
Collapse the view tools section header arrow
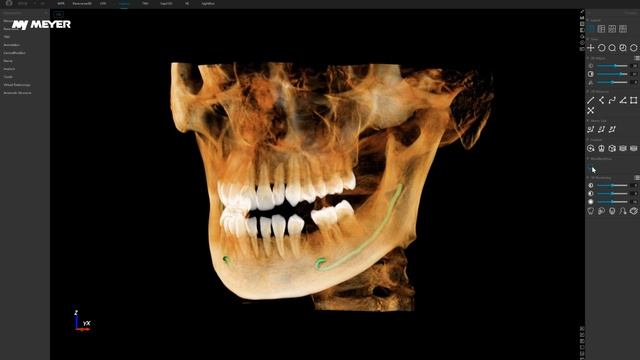(x=588, y=39)
